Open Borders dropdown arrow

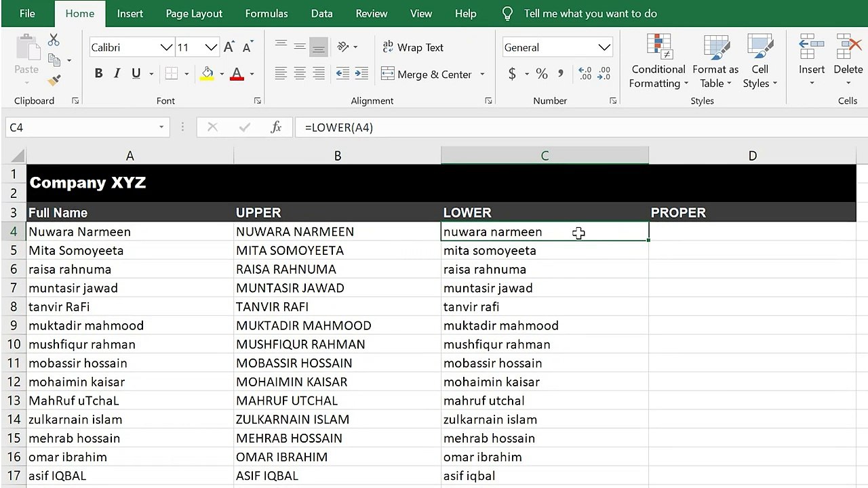(x=186, y=74)
